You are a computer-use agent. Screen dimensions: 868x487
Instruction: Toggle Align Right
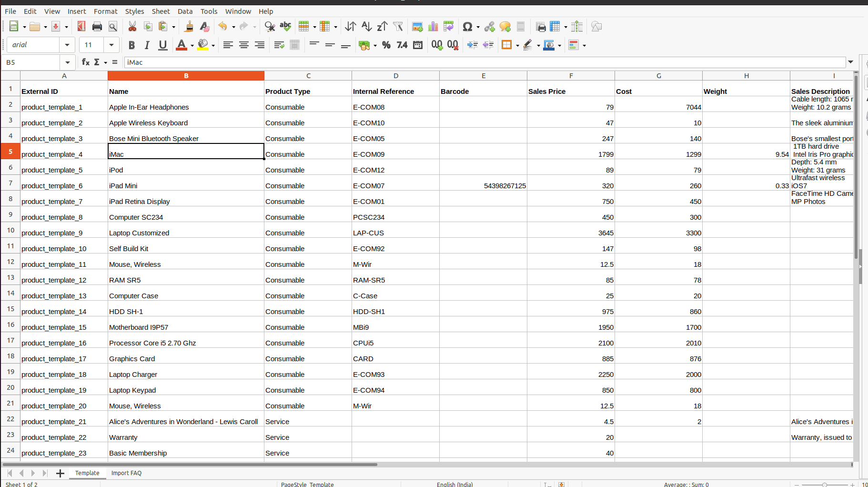[x=260, y=45]
